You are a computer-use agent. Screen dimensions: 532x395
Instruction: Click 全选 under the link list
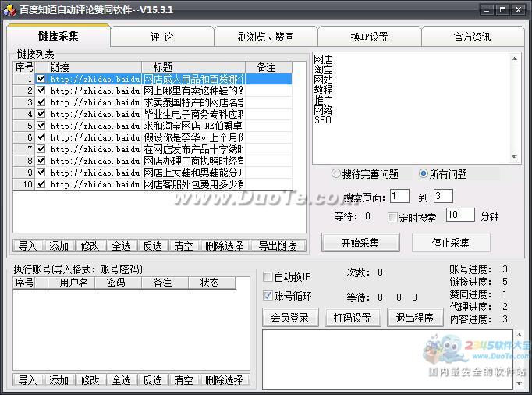(122, 246)
